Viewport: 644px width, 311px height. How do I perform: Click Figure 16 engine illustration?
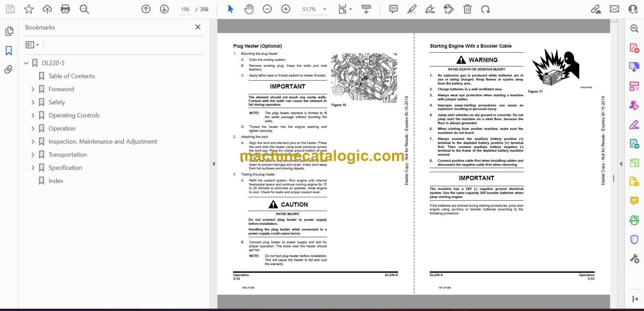coord(364,77)
